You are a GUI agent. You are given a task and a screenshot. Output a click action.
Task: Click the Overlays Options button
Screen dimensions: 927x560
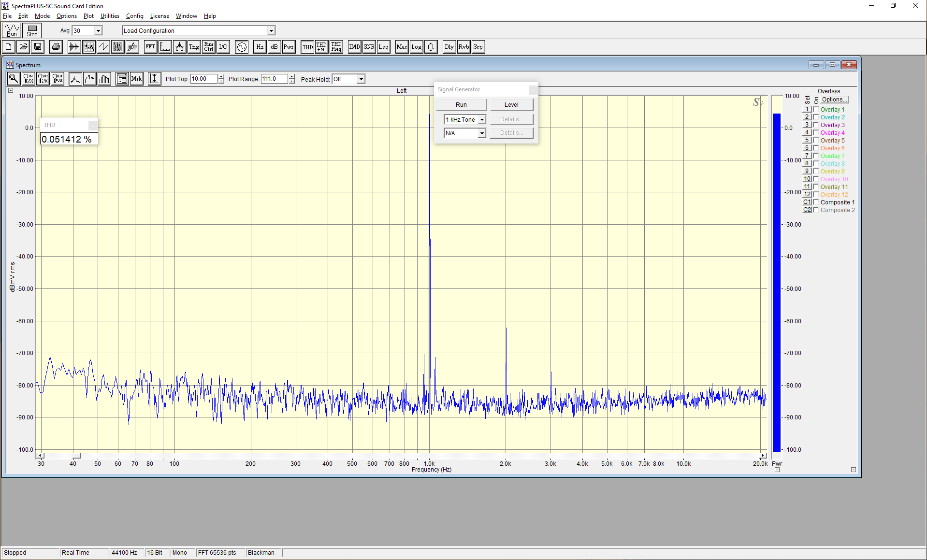point(835,100)
